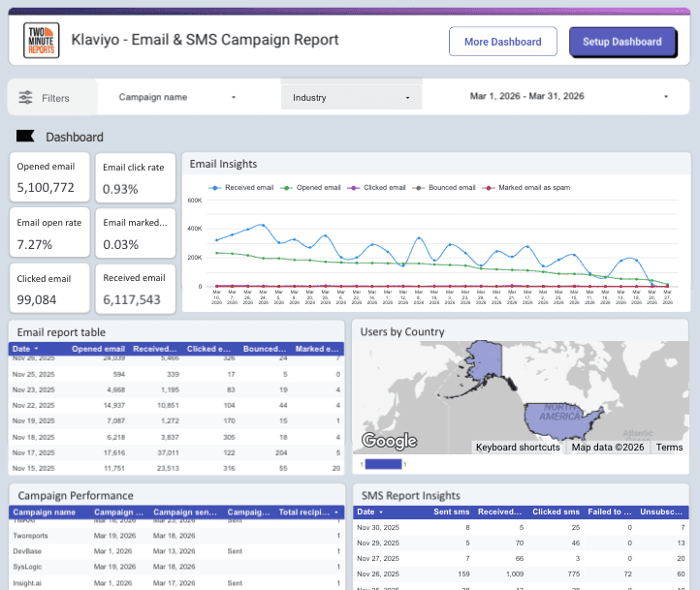Select the Nov 25, 2025 email row

(176, 374)
